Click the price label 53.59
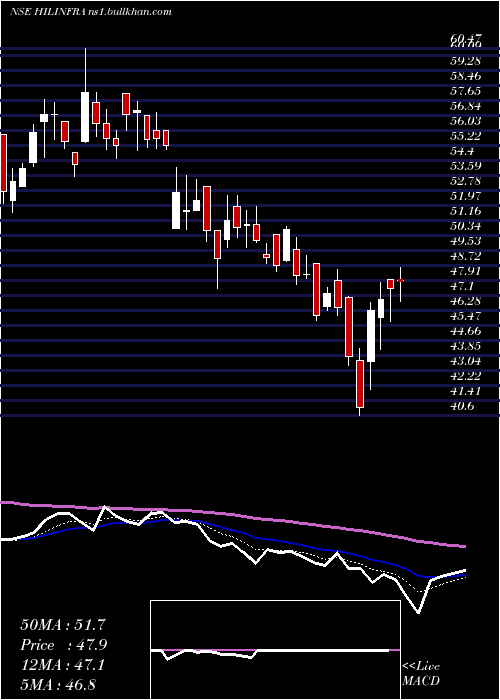Image resolution: width=500 pixels, height=700 pixels. (x=465, y=166)
